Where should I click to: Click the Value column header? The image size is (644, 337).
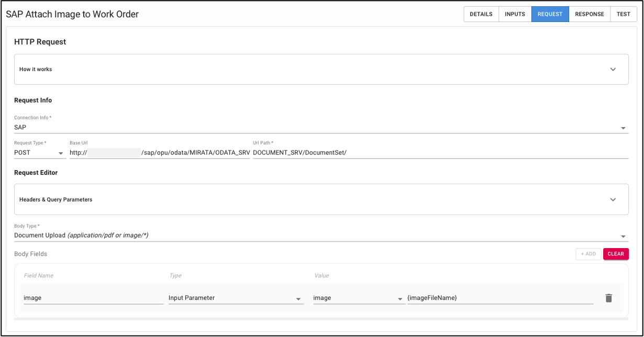click(321, 275)
